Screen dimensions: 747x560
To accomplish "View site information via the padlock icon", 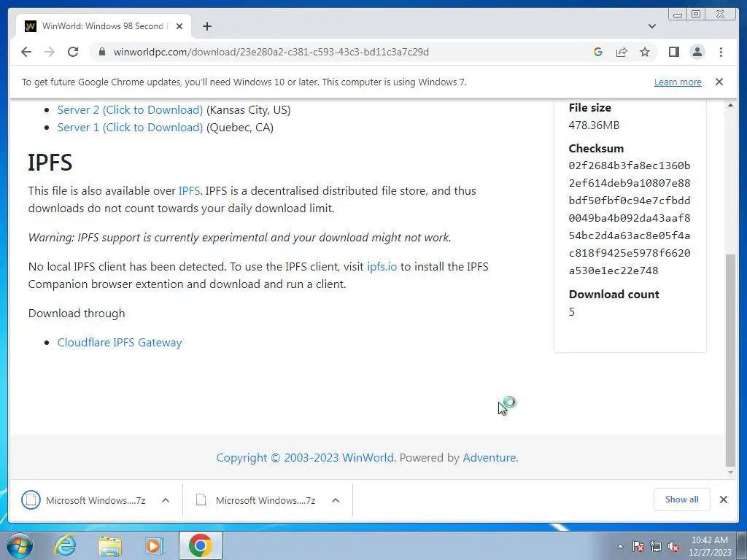I will coord(101,52).
